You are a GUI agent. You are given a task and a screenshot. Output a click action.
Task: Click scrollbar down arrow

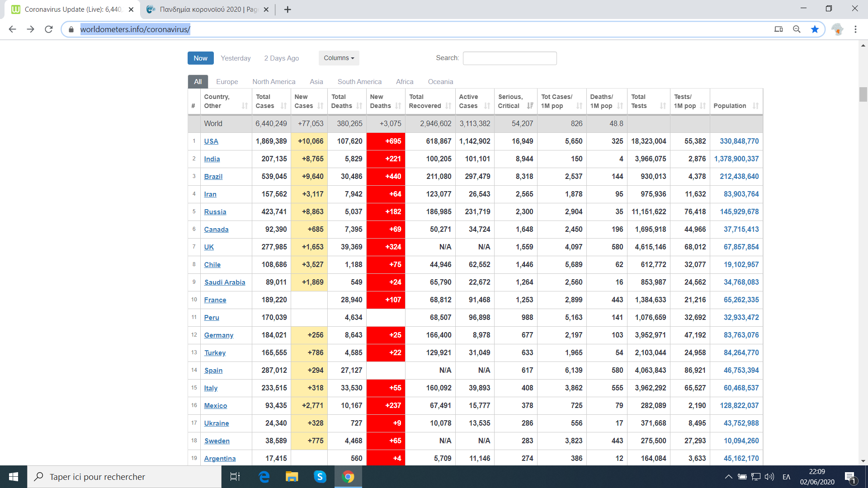pyautogui.click(x=863, y=461)
